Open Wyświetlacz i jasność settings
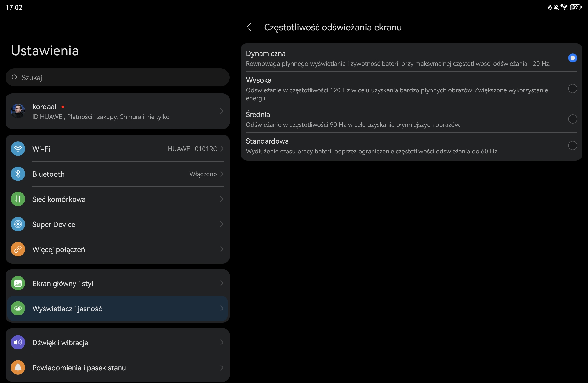This screenshot has width=588, height=383. tap(67, 309)
